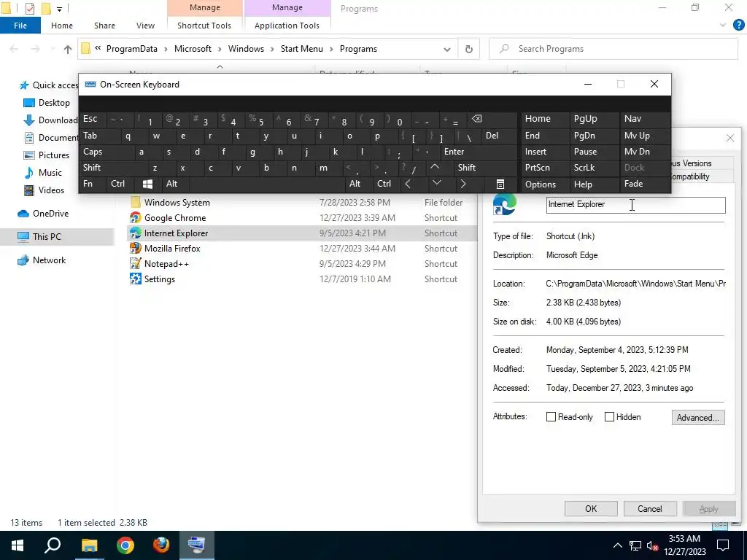Switch to the View ribbon tab
Screen dimensions: 747x560
coord(145,26)
